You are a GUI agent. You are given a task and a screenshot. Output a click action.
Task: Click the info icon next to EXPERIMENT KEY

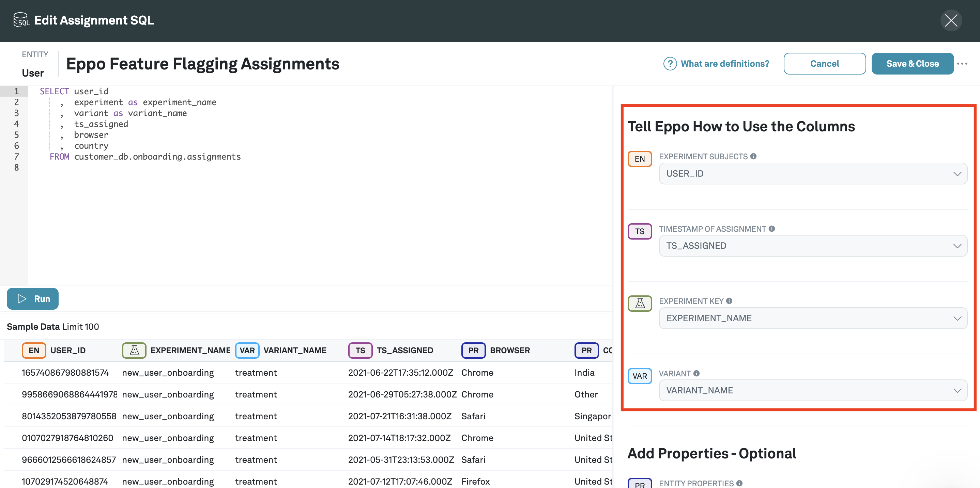729,300
